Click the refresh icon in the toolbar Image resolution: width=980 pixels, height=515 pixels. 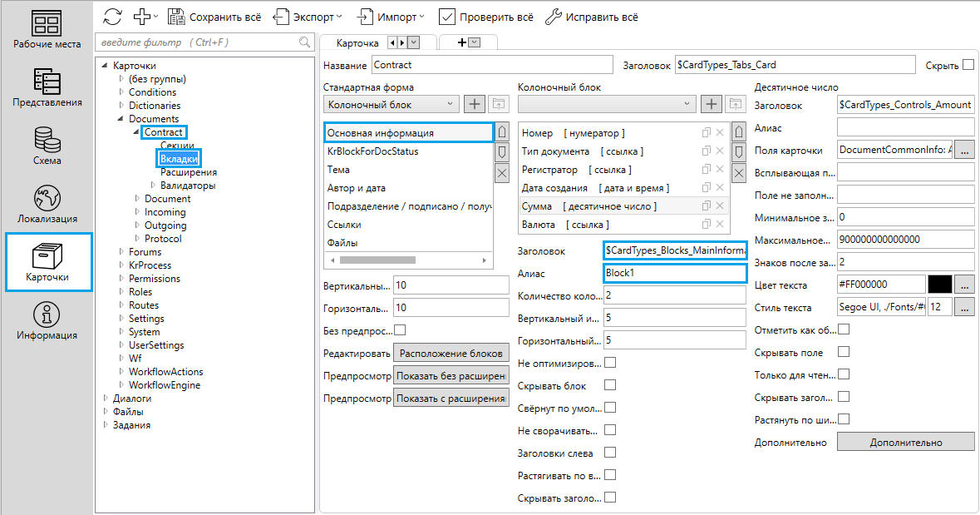(113, 17)
